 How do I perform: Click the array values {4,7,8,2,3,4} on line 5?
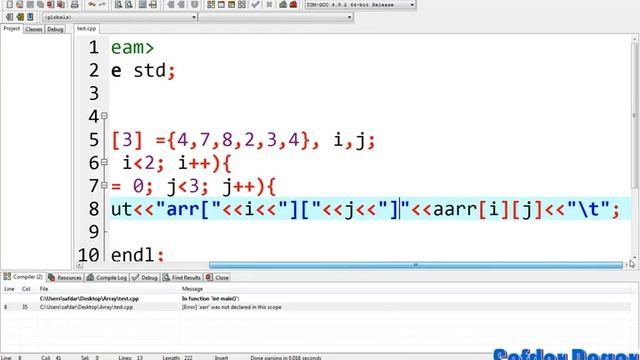[x=238, y=140]
